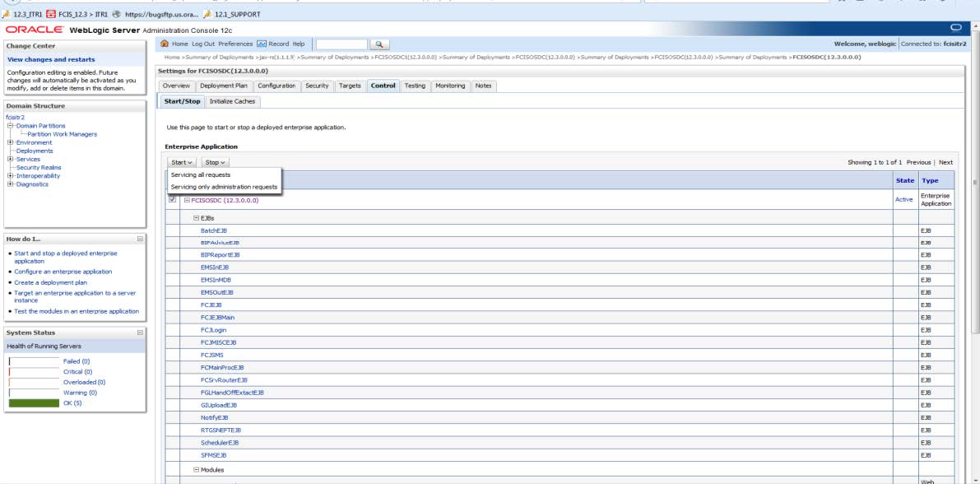Click Configure an enterprise application link
This screenshot has height=484, width=980.
pyautogui.click(x=63, y=272)
